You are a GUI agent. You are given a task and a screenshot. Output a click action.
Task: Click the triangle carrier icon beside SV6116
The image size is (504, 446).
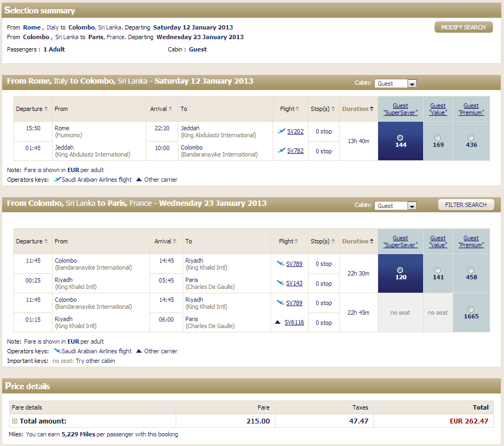click(x=277, y=323)
